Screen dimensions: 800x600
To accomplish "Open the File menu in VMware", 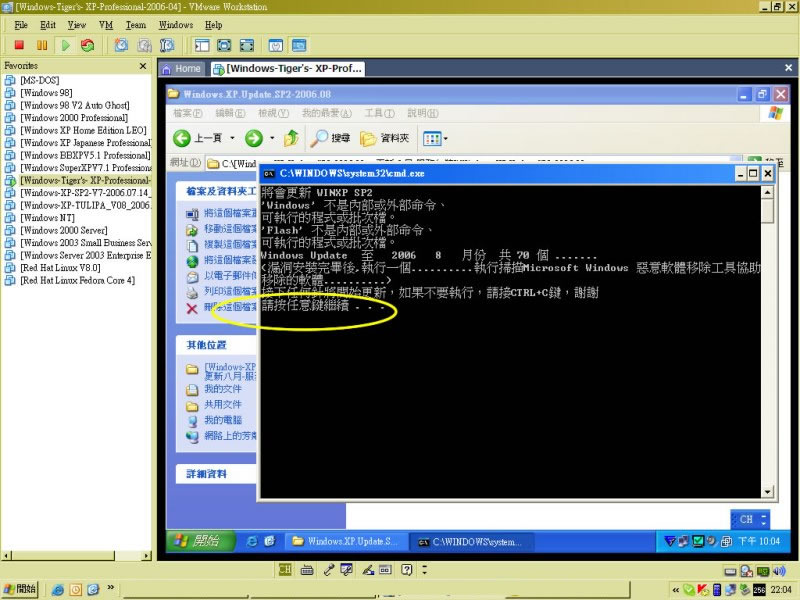I will click(x=21, y=25).
